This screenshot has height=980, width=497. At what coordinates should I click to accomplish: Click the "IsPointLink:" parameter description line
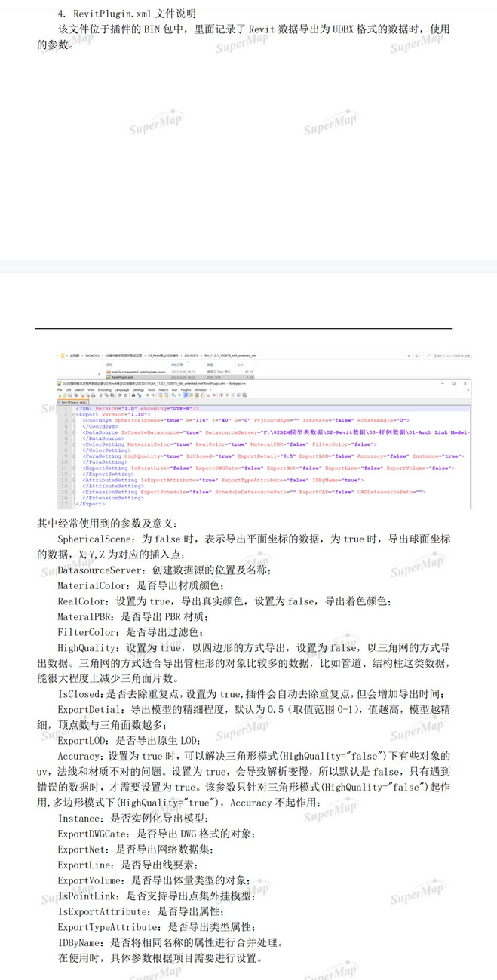tap(157, 896)
